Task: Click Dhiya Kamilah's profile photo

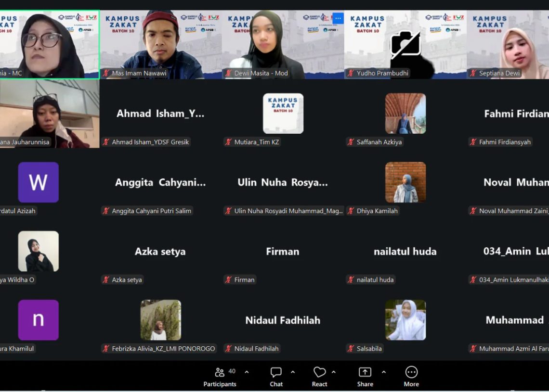Action: pyautogui.click(x=405, y=182)
